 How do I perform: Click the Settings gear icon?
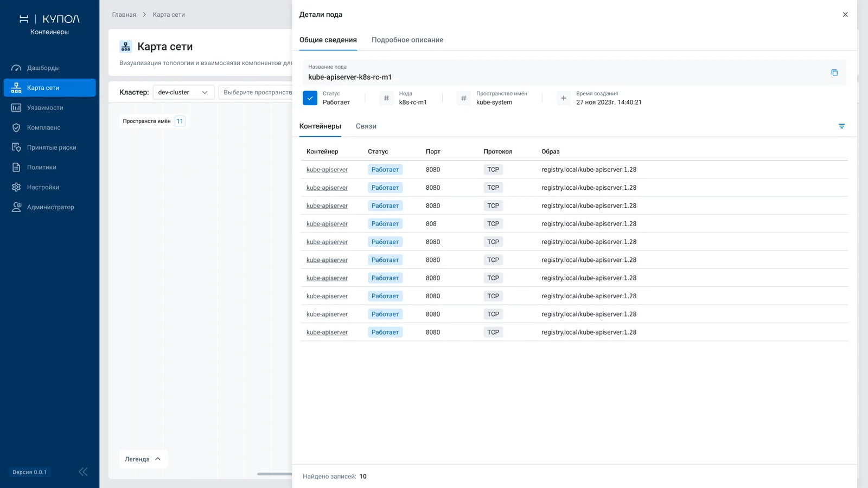click(16, 187)
